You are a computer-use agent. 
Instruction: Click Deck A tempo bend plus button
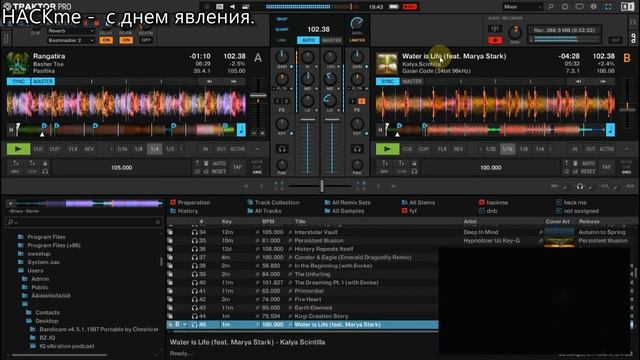[262, 133]
